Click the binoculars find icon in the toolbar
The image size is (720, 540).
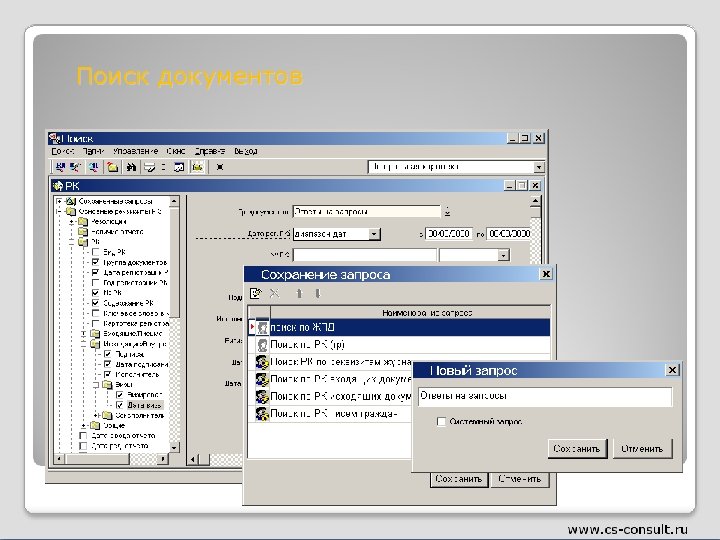(x=131, y=167)
